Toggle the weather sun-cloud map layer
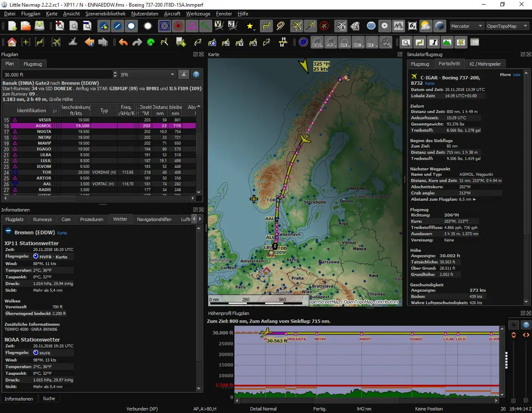 pyautogui.click(x=426, y=26)
